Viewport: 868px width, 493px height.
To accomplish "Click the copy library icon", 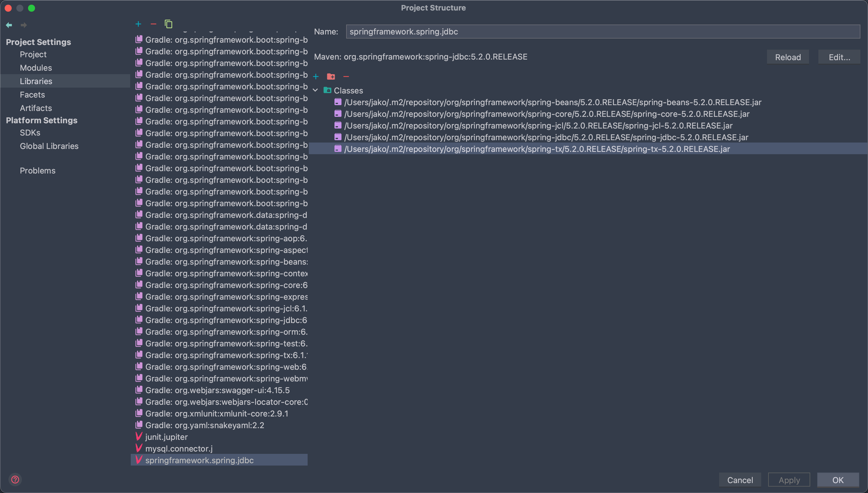I will tap(168, 24).
